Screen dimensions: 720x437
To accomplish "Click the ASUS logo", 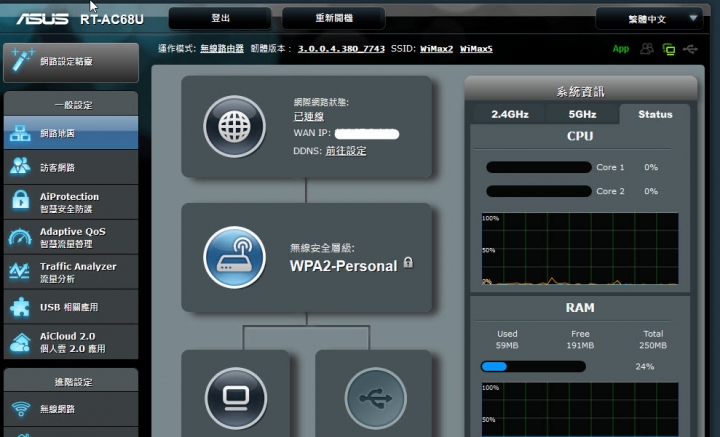I will 42,19.
